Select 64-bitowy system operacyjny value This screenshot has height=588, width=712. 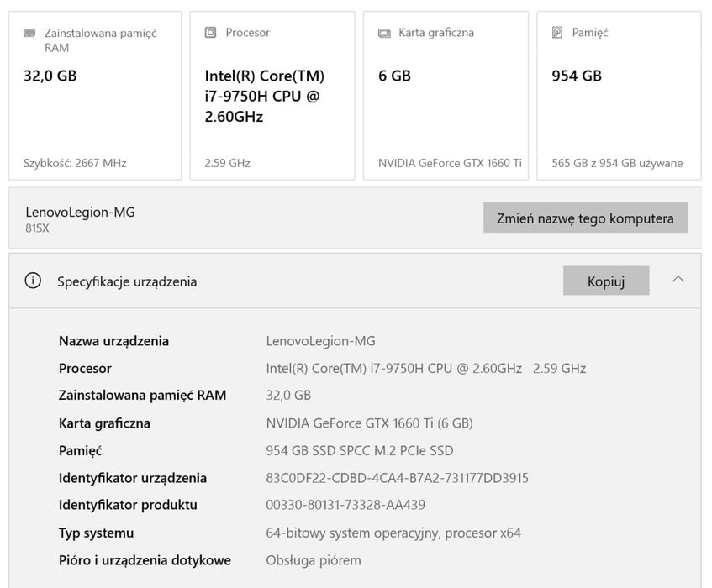point(393,533)
